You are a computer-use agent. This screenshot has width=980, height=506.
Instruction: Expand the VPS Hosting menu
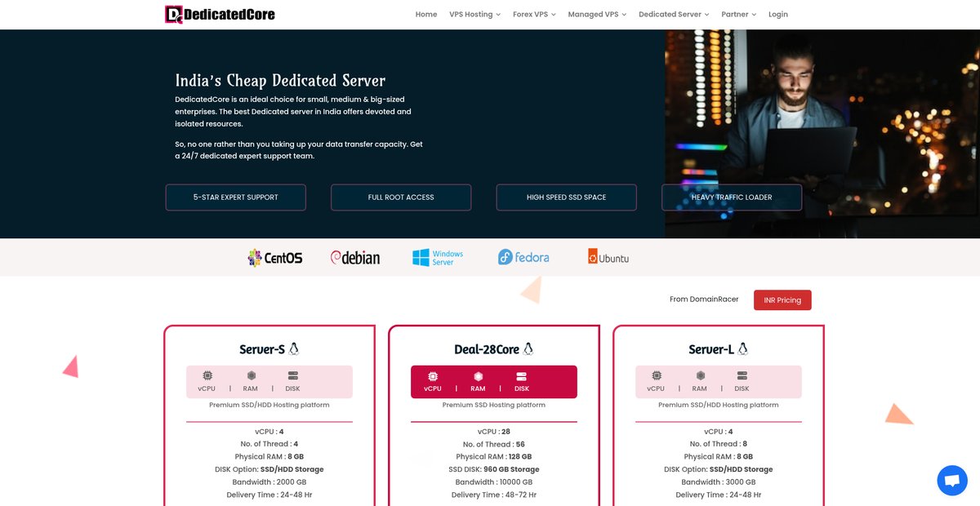point(474,14)
